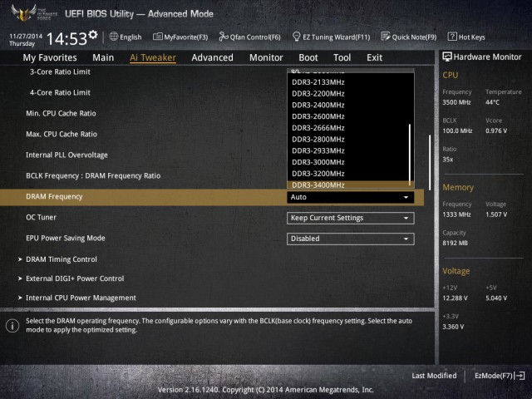Select Internal PLL Overvoltage row
This screenshot has height=399, width=532.
click(x=66, y=155)
